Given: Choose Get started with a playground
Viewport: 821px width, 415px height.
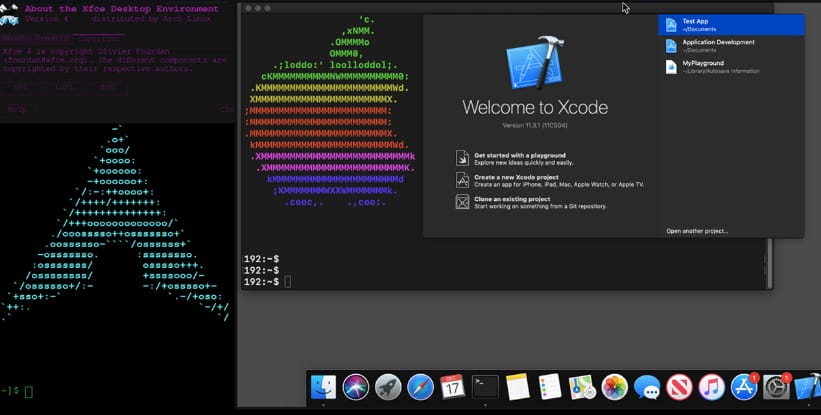Looking at the screenshot, I should [524, 159].
